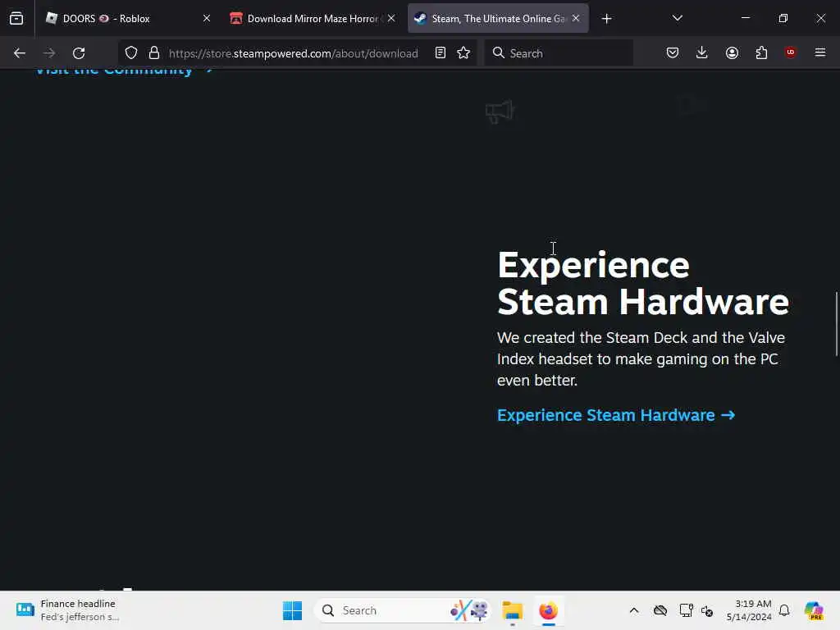View site security padlock info
This screenshot has height=630, width=840.
pyautogui.click(x=154, y=53)
